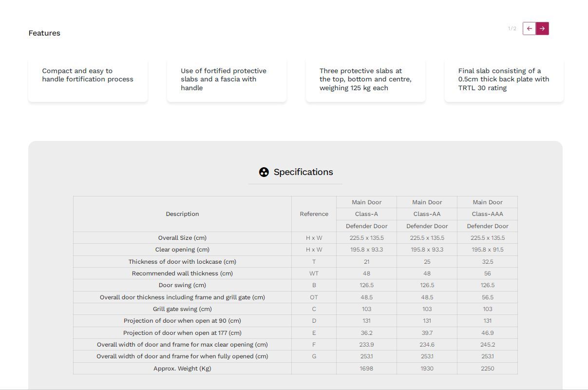
Task: Select the 'Use of fortified protective slabs' card
Action: pyautogui.click(x=227, y=80)
